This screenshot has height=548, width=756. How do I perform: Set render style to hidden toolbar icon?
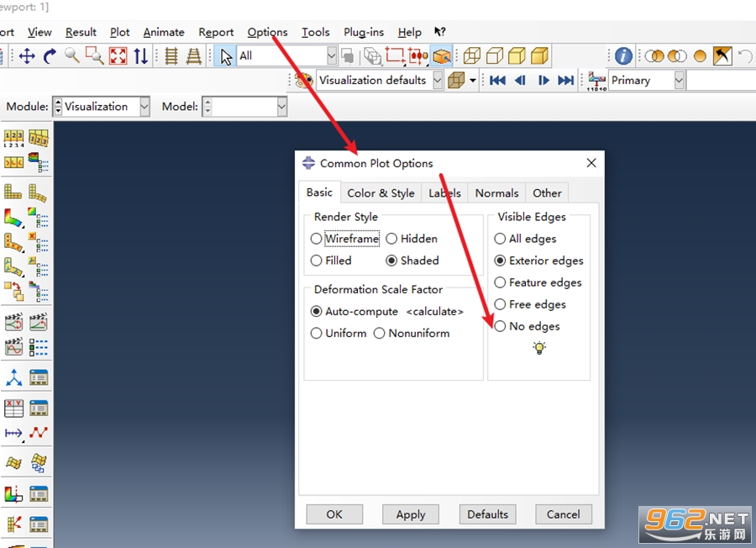(x=495, y=56)
